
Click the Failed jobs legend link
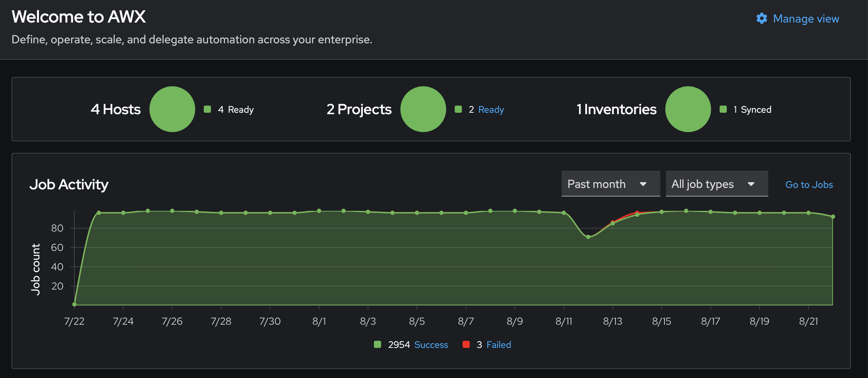(499, 345)
